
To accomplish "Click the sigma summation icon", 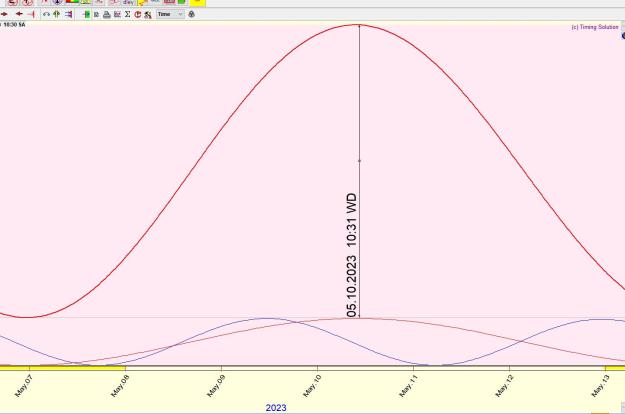I will click(128, 14).
